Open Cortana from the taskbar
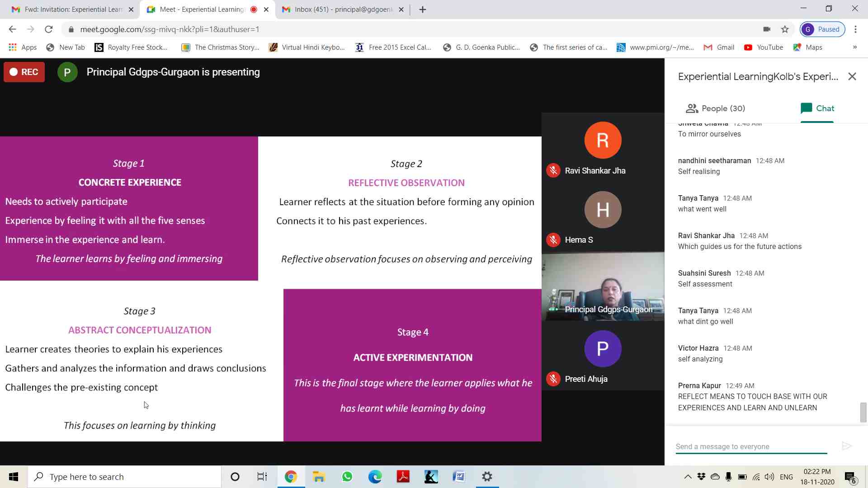 (x=235, y=477)
